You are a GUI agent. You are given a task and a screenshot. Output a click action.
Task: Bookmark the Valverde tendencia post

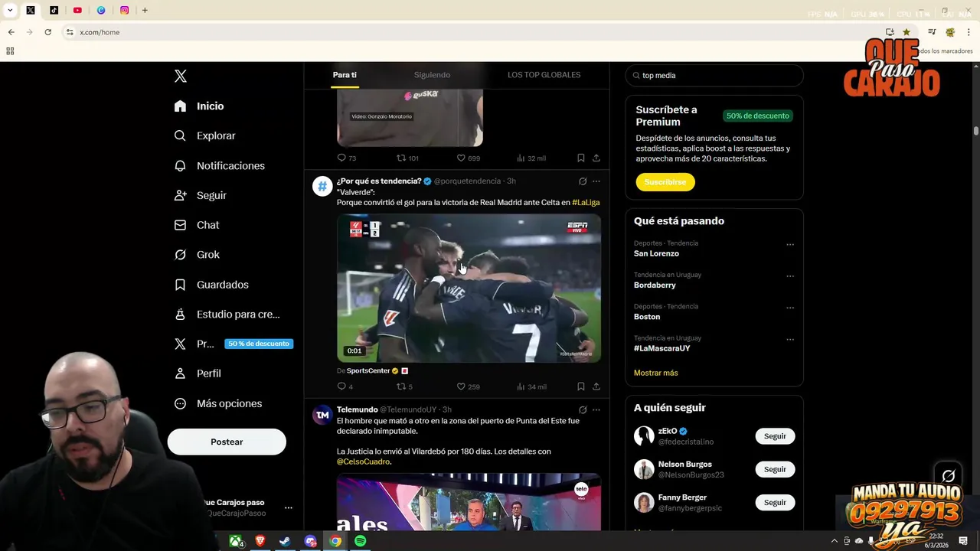coord(581,386)
